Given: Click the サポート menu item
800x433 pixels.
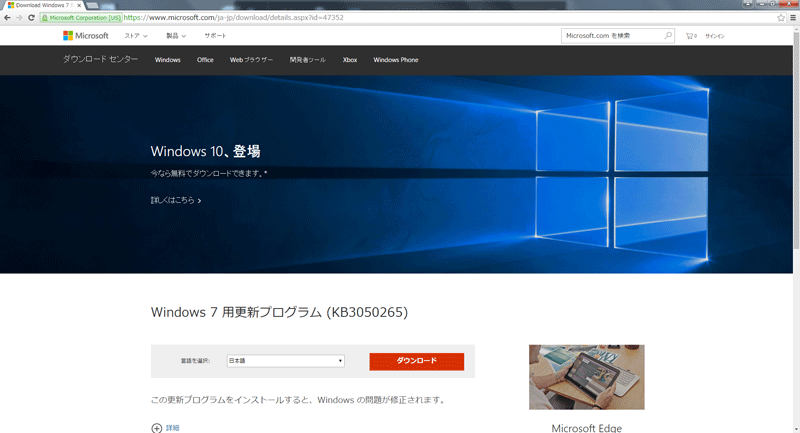Looking at the screenshot, I should 215,36.
